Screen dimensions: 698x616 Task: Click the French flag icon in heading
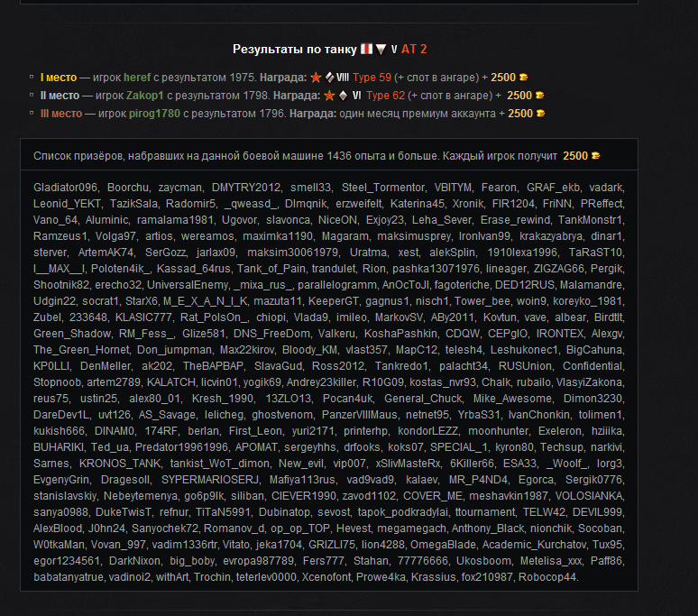click(366, 49)
